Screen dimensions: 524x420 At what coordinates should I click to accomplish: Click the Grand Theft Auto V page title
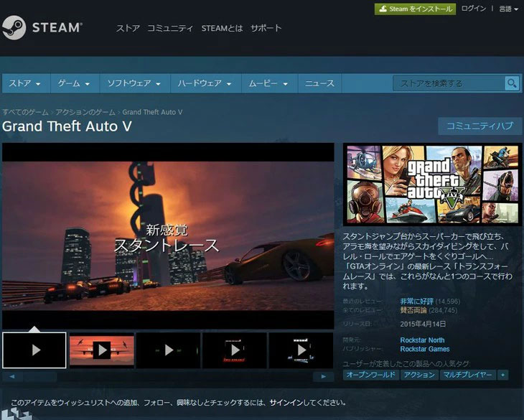(x=67, y=126)
